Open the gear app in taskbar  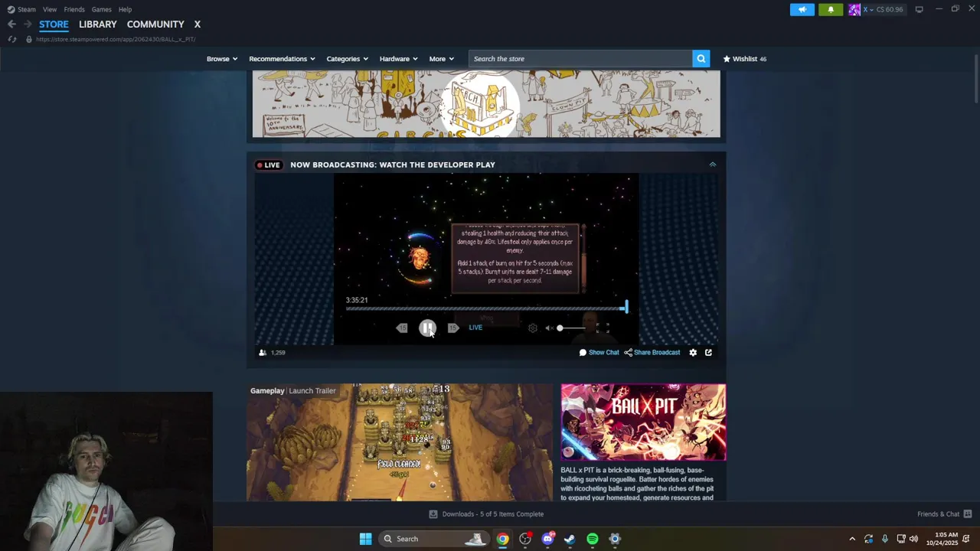click(x=615, y=539)
